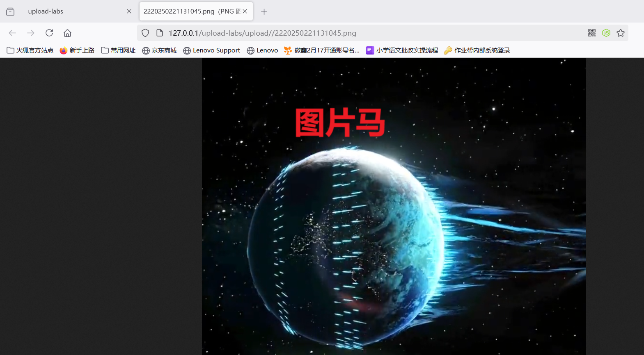Open the Firefox home page
The image size is (644, 355).
(x=67, y=33)
